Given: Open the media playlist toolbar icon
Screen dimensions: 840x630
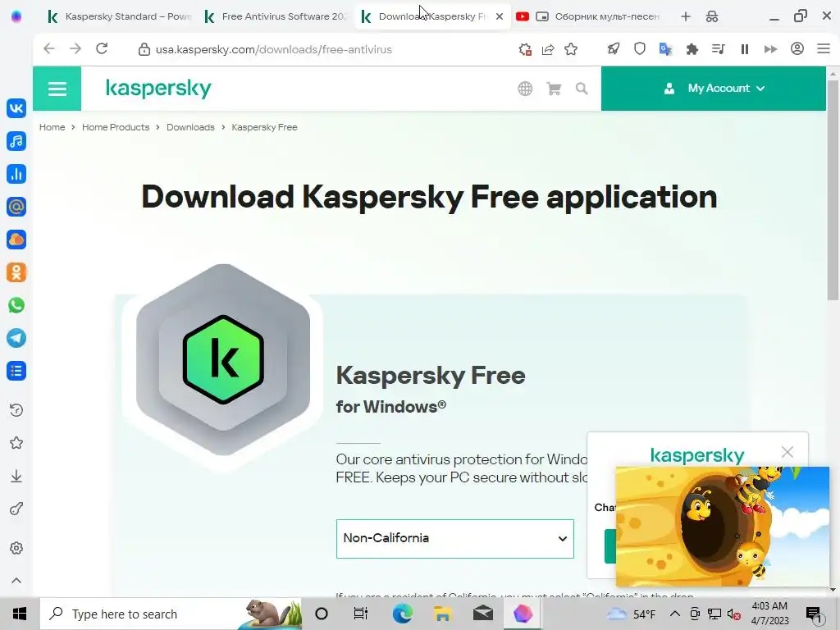Looking at the screenshot, I should point(719,49).
